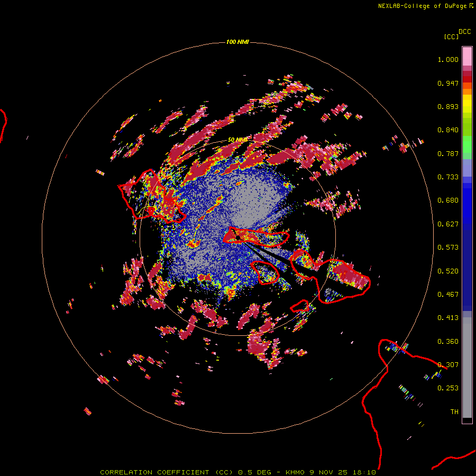Screen dimensions: 476x476
Task: Click the 0.893 legend value
Action: 448,106
